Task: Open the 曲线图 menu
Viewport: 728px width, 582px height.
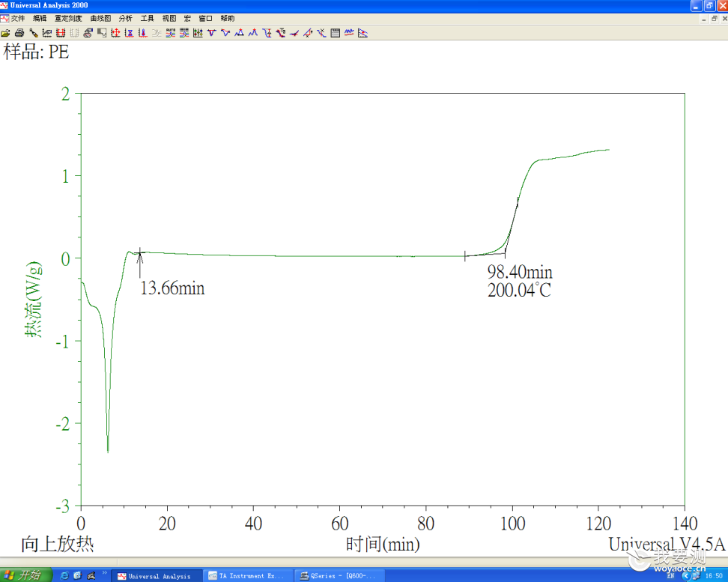Action: 101,19
